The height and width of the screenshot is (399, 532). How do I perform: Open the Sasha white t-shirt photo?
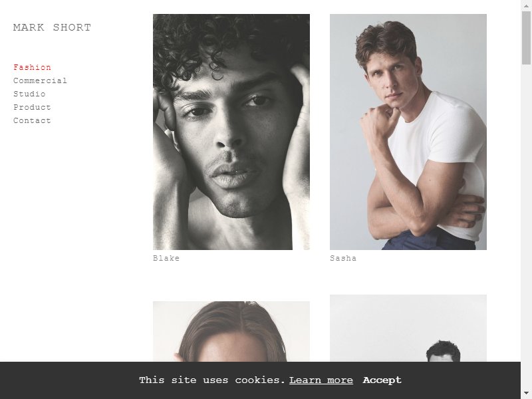(x=408, y=132)
